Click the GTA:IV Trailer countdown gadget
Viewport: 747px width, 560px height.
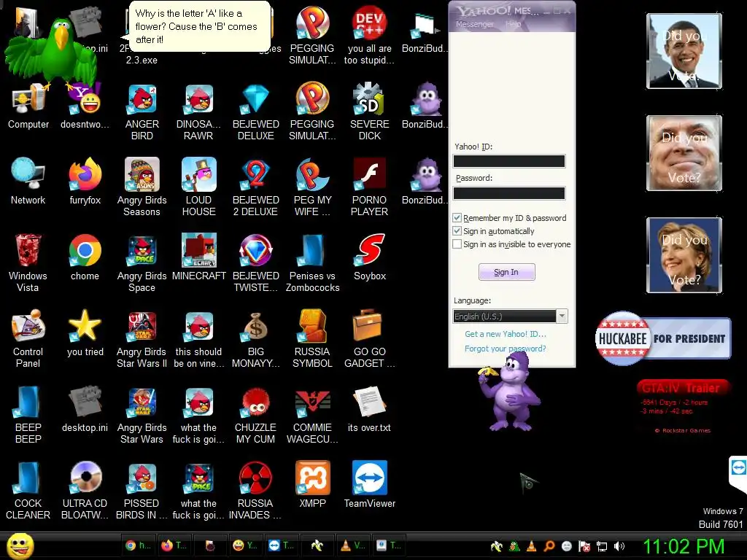[682, 406]
